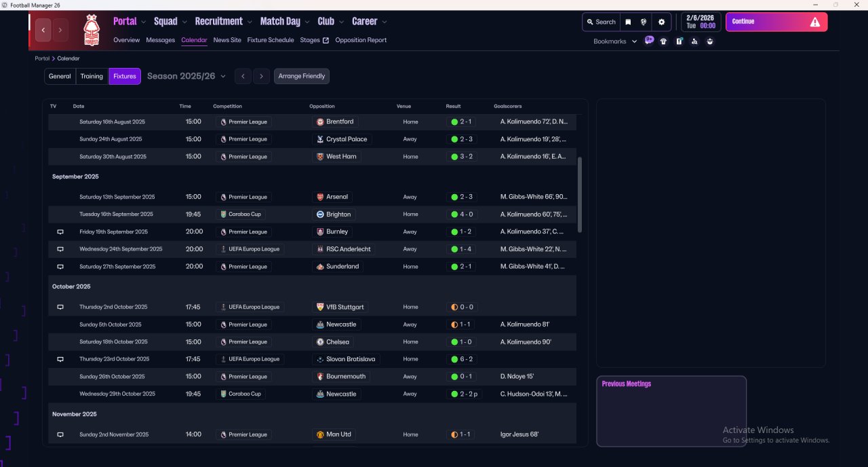Go to next season arrow
The width and height of the screenshot is (868, 467).
(261, 76)
